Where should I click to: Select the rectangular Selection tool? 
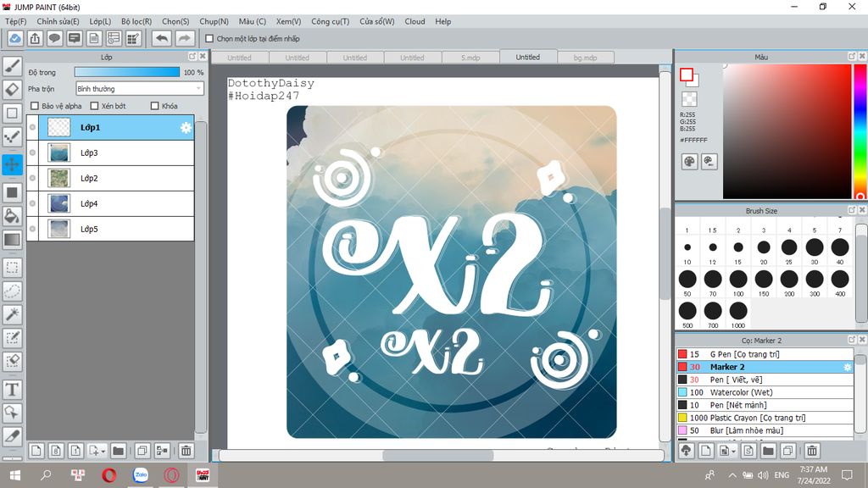point(12,268)
